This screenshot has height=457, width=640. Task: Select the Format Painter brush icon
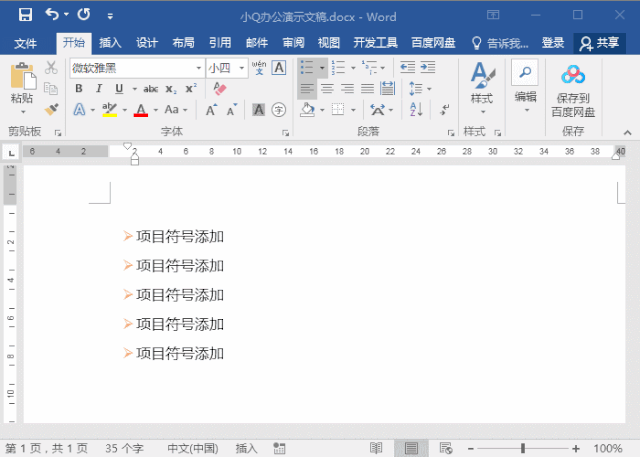coord(51,109)
